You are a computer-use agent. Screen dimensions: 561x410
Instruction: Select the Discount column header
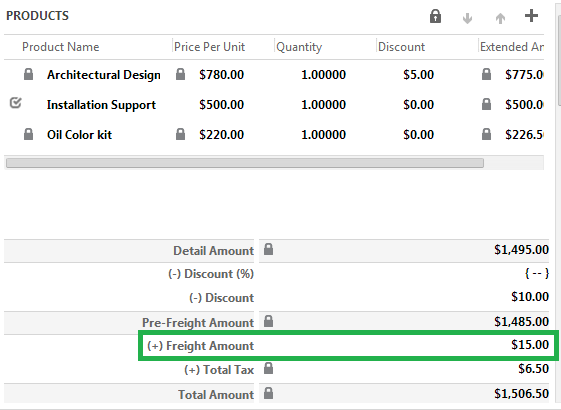(401, 47)
